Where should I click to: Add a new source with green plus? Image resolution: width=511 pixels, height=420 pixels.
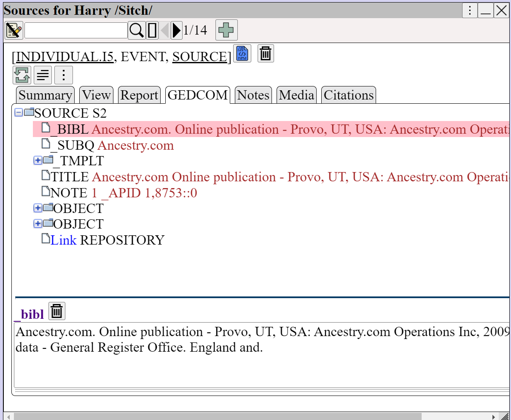coord(226,30)
